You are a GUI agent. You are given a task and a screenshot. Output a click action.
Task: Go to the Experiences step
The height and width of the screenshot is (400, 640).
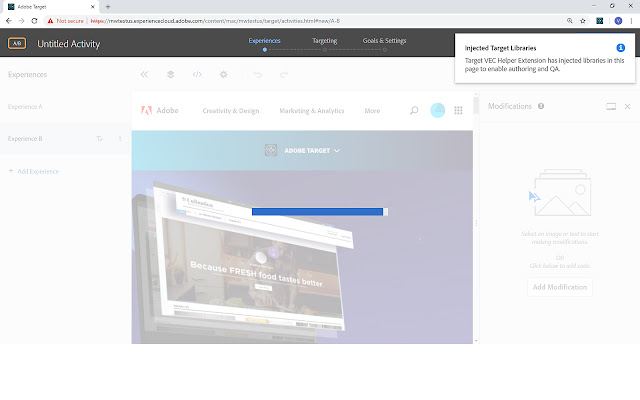point(264,41)
